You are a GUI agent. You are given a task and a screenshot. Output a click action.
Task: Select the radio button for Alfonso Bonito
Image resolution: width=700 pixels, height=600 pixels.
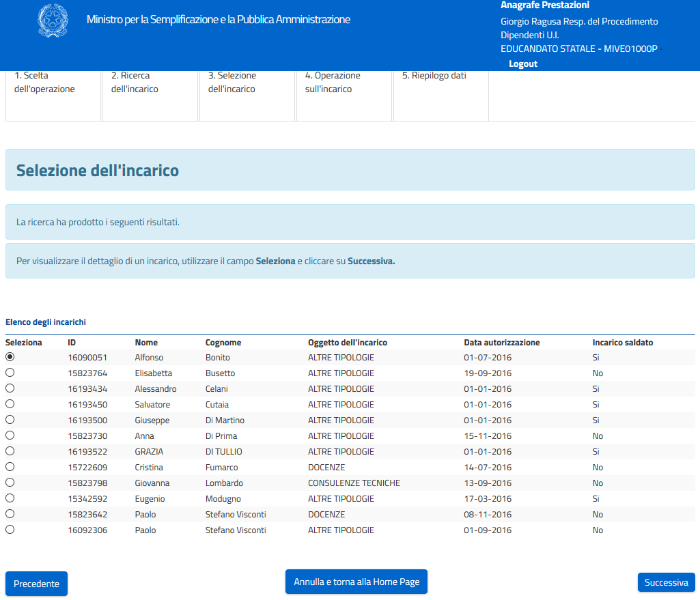pos(10,357)
